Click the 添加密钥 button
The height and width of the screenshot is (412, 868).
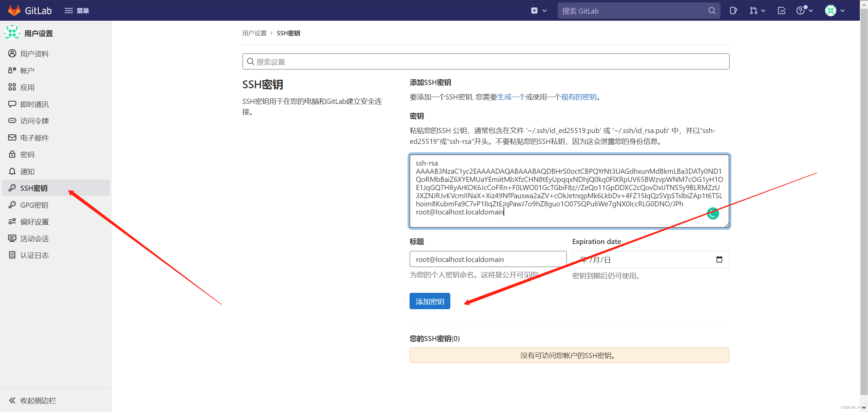[x=430, y=301]
